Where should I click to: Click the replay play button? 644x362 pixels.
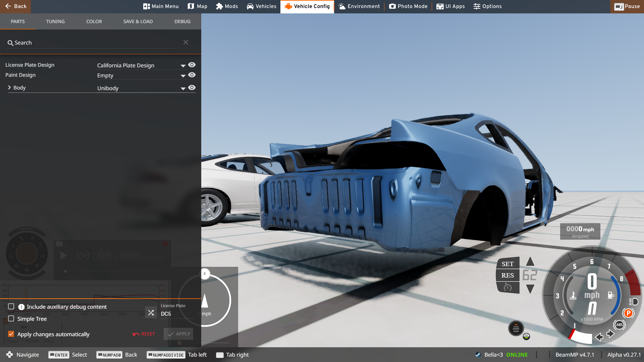[x=63, y=256]
